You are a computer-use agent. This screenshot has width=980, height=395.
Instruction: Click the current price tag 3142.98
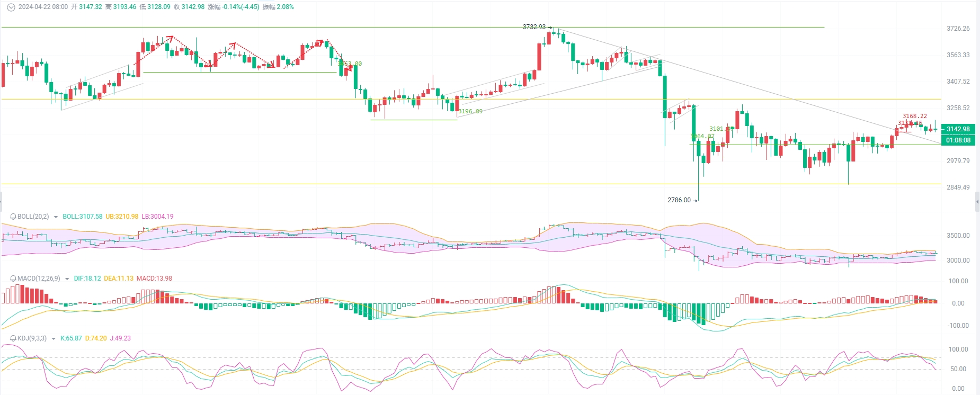958,129
